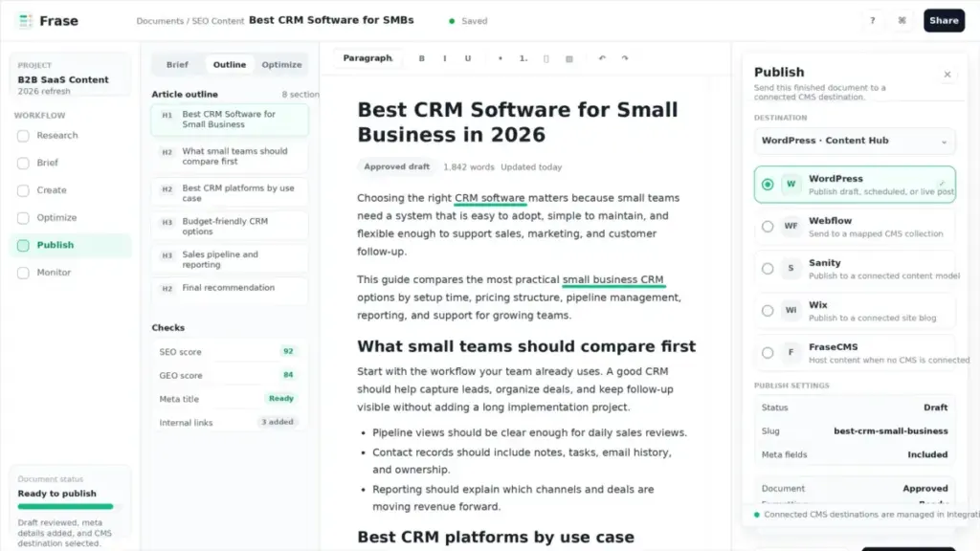Switch to the Optimize tab
980x551 pixels.
pos(281,64)
